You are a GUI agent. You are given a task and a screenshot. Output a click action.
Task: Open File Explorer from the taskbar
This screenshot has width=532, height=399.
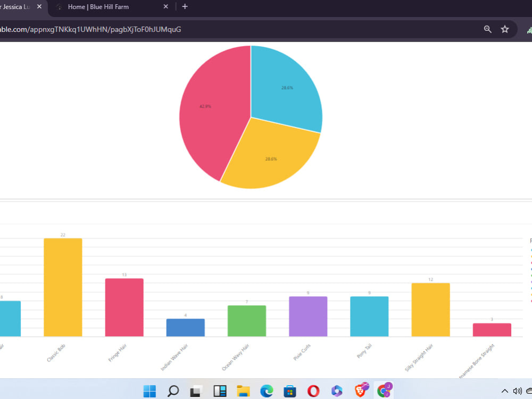point(243,391)
